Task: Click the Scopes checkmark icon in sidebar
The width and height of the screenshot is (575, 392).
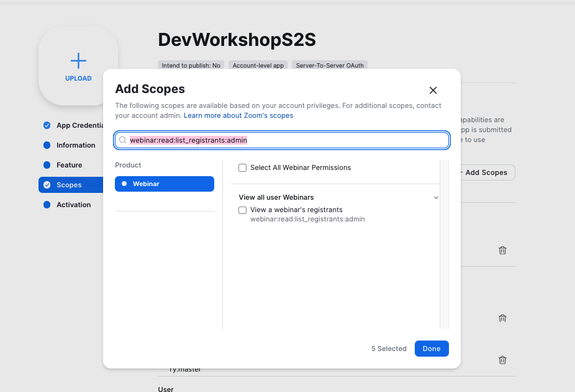Action: pyautogui.click(x=47, y=185)
